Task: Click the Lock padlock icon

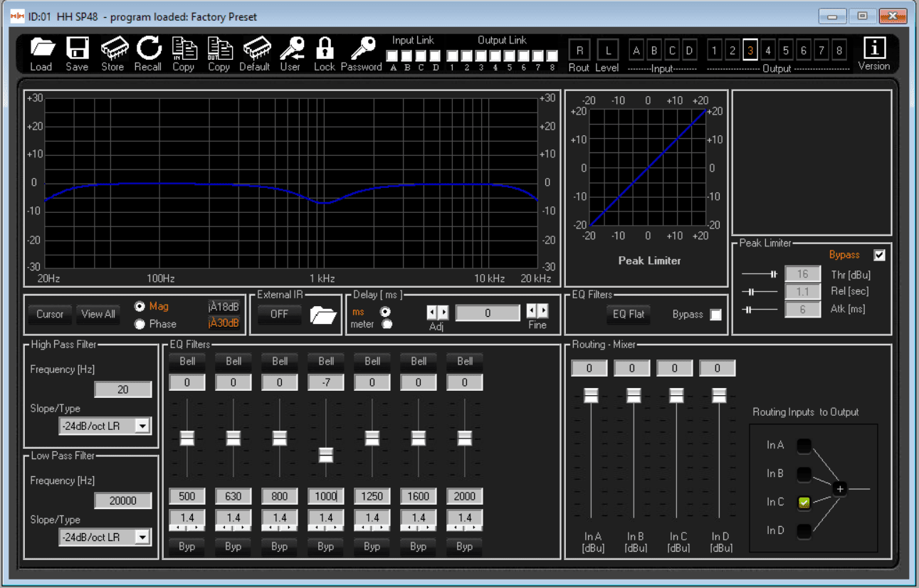Action: (325, 48)
